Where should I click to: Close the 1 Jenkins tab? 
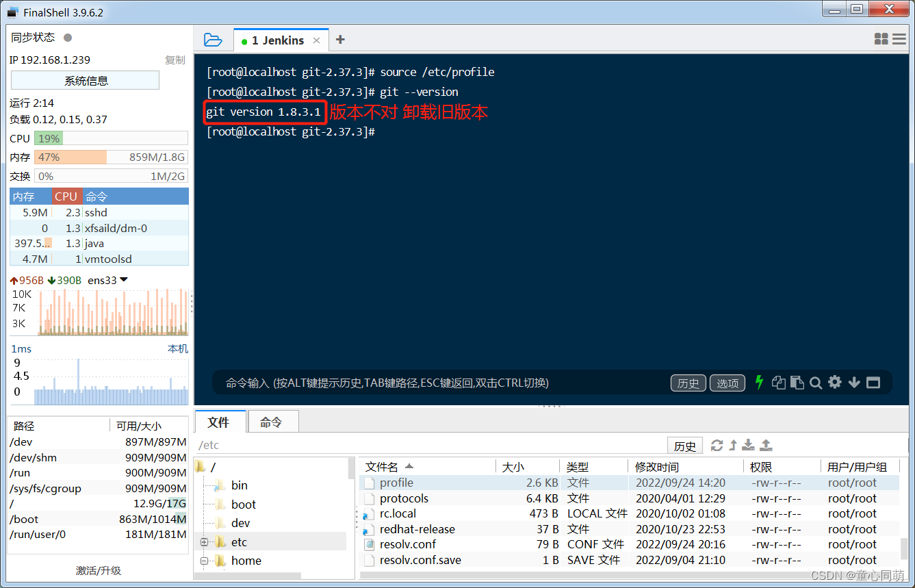point(316,40)
